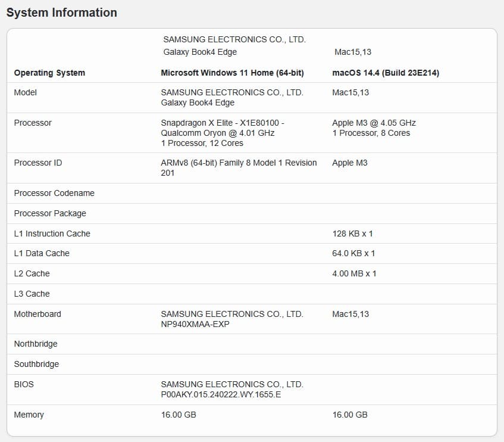Click the macOS 14.4 (Build 23E214) text

[x=386, y=73]
